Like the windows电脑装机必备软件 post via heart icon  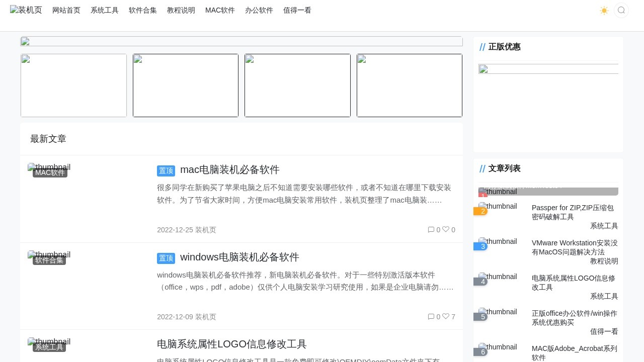click(446, 316)
